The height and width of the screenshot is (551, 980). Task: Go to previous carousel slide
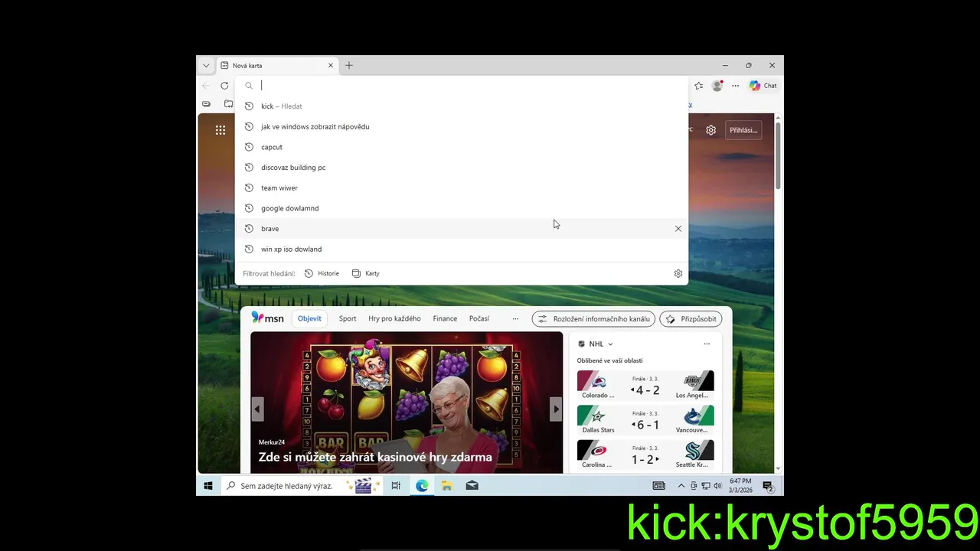point(258,409)
